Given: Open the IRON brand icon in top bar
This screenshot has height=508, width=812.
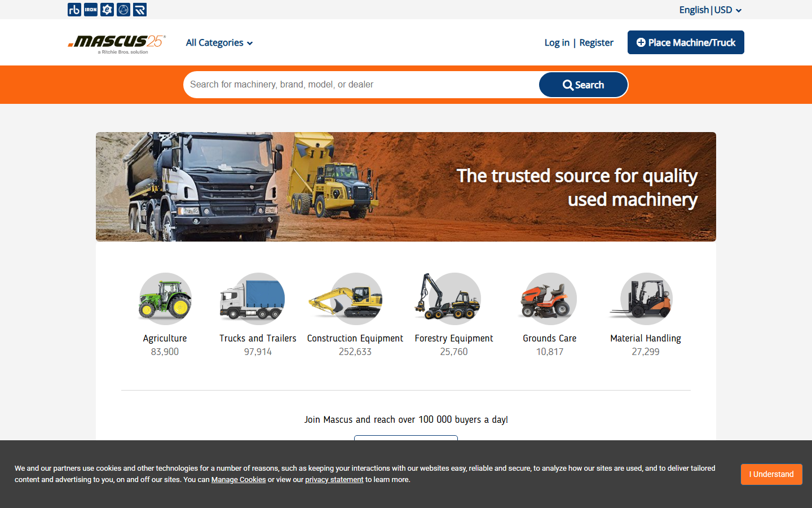Looking at the screenshot, I should point(91,10).
